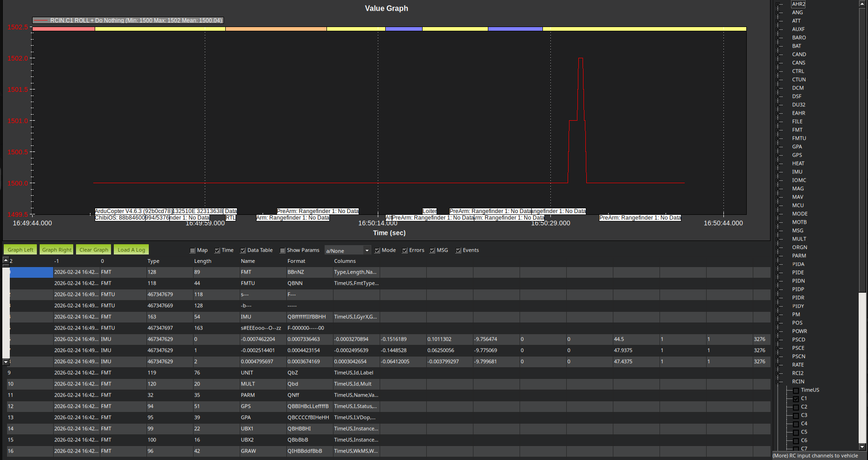Click Load A Log button

tap(131, 250)
